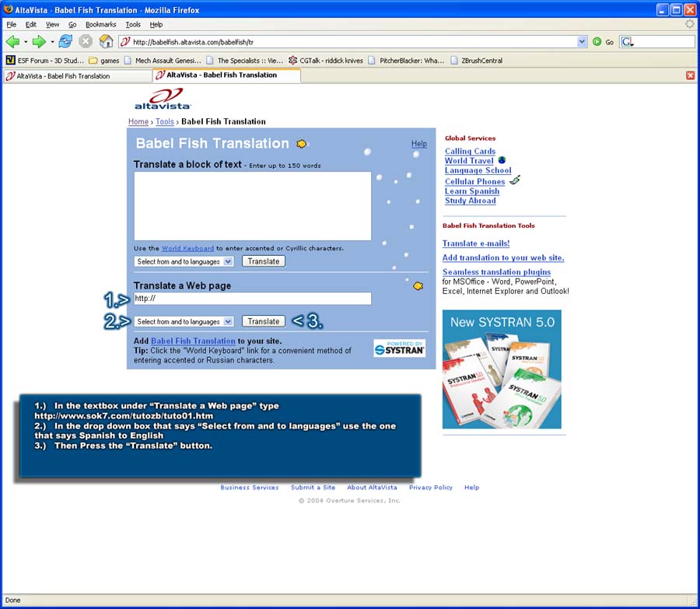Open Add translation to your web site link
700x609 pixels.
[x=503, y=257]
